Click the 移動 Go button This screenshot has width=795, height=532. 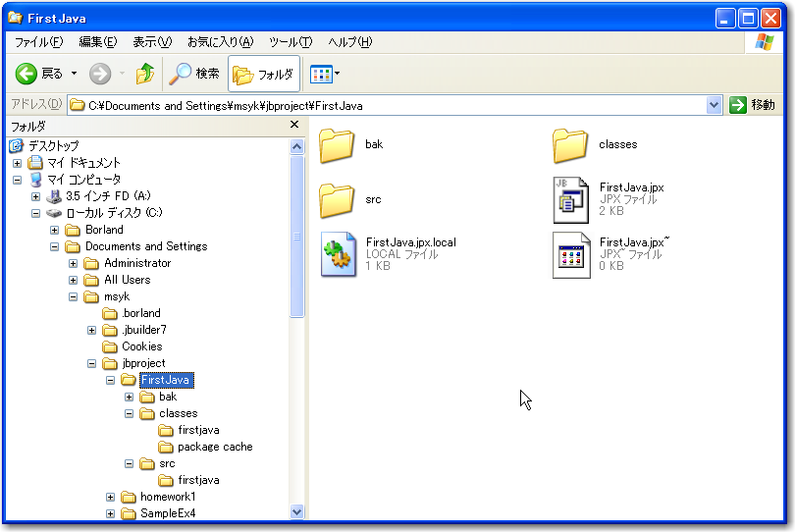click(753, 105)
